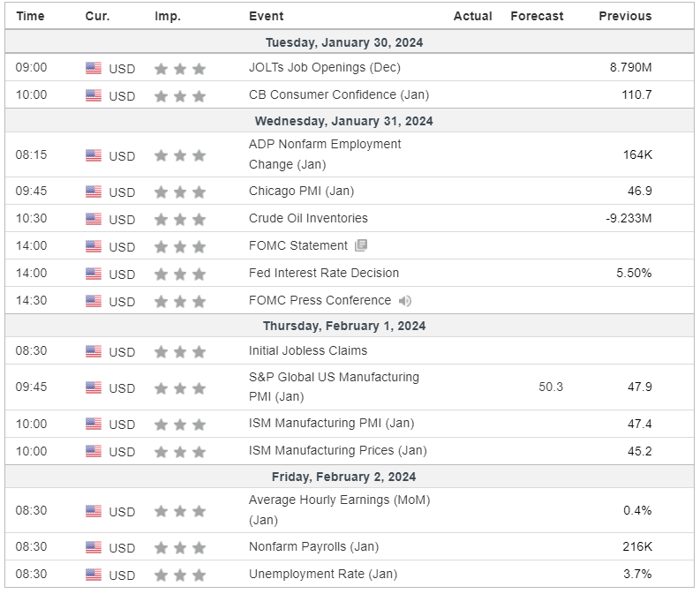
Task: Click the Imp. column header
Action: (x=168, y=16)
